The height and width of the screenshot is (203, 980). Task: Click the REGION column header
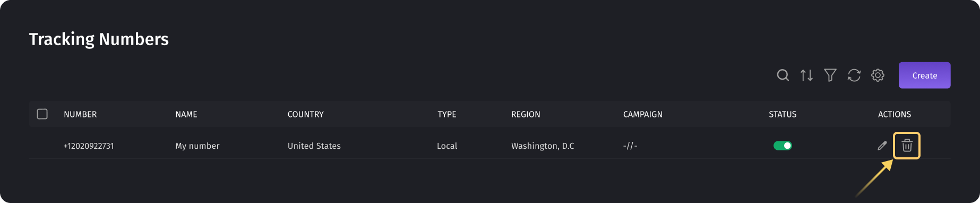coord(526,114)
